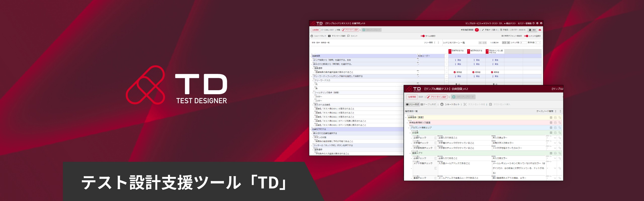
Task: Click the アウトライン設計 status button in 店舗予約 window
Action: [350, 30]
